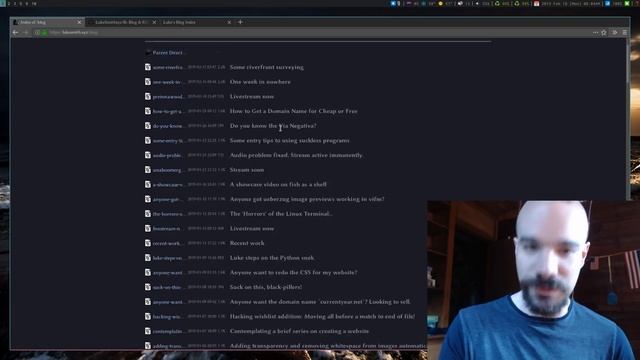Click text "One week in nowhere"
The image size is (640, 360).
click(x=260, y=82)
